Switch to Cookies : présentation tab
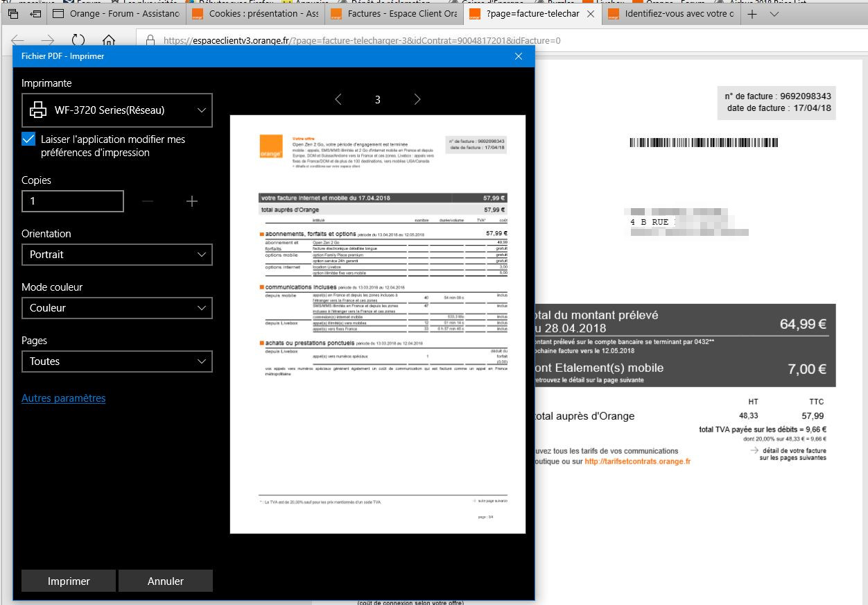The width and height of the screenshot is (868, 605). pos(255,14)
